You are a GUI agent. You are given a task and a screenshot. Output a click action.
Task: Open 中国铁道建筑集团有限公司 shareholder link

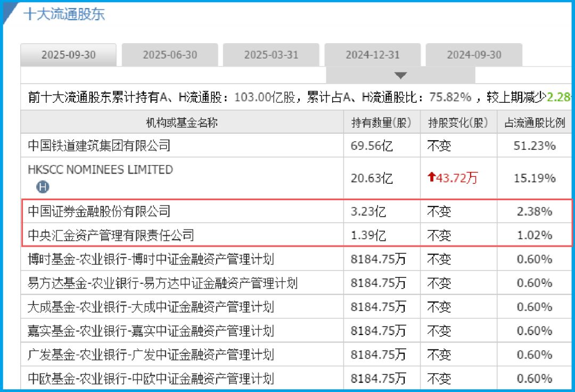coord(99,145)
